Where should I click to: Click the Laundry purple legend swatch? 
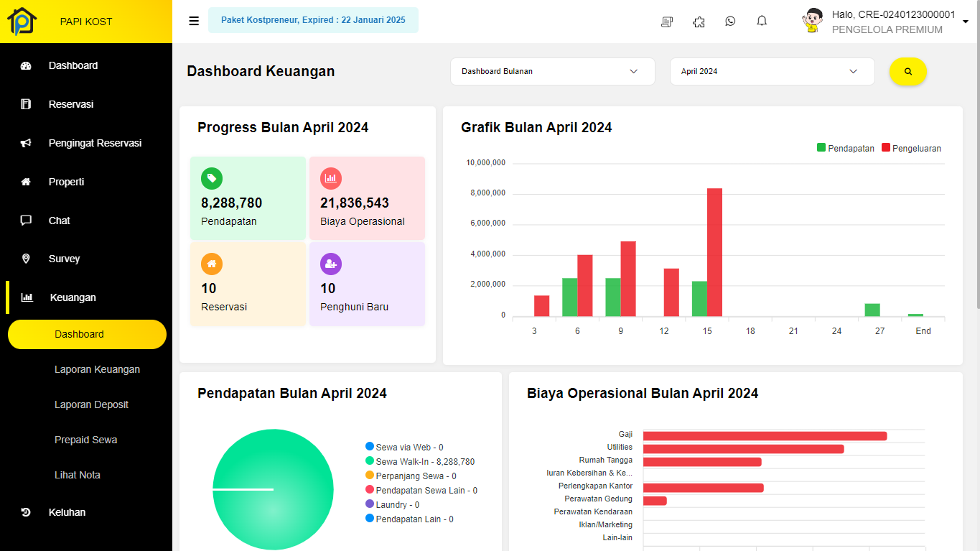[x=370, y=504]
